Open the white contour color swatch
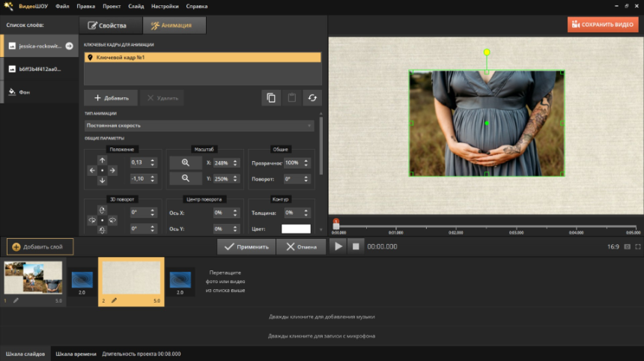 pyautogui.click(x=296, y=228)
